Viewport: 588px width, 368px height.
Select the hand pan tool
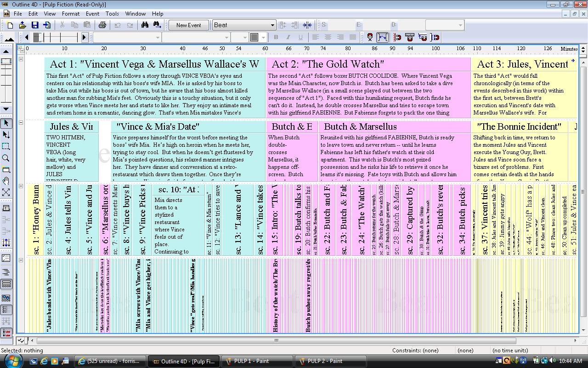(6, 181)
